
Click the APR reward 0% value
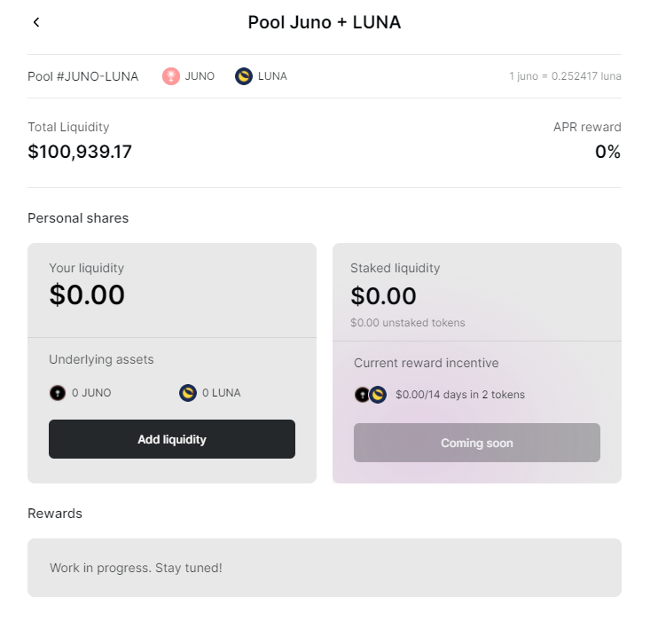[x=607, y=152]
